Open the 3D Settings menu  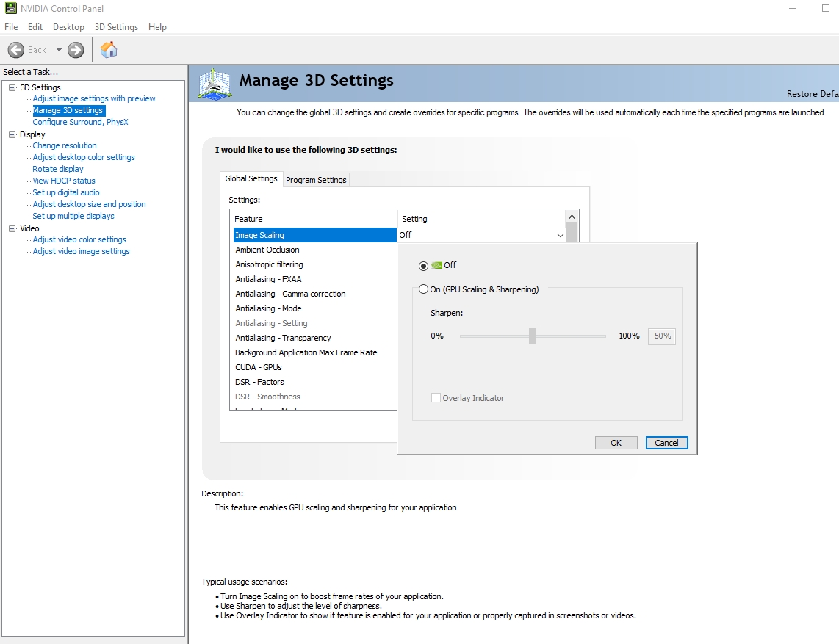point(116,26)
